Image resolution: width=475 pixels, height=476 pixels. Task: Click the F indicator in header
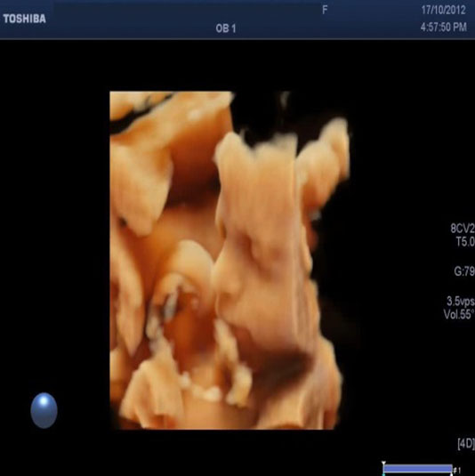coord(325,10)
